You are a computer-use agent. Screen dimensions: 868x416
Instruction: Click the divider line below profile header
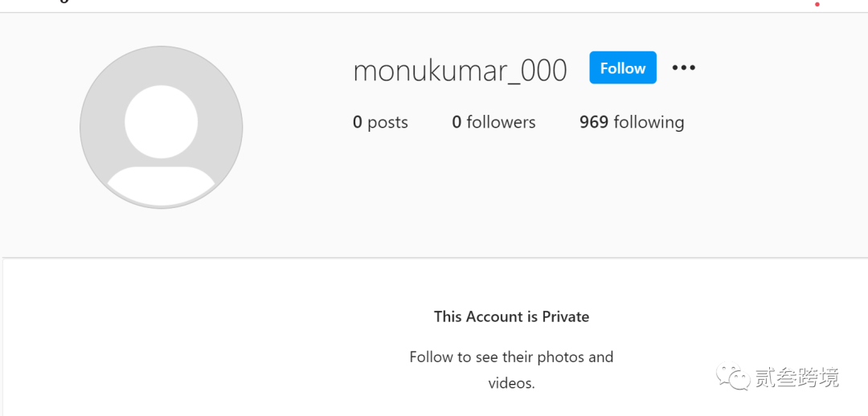tap(434, 258)
